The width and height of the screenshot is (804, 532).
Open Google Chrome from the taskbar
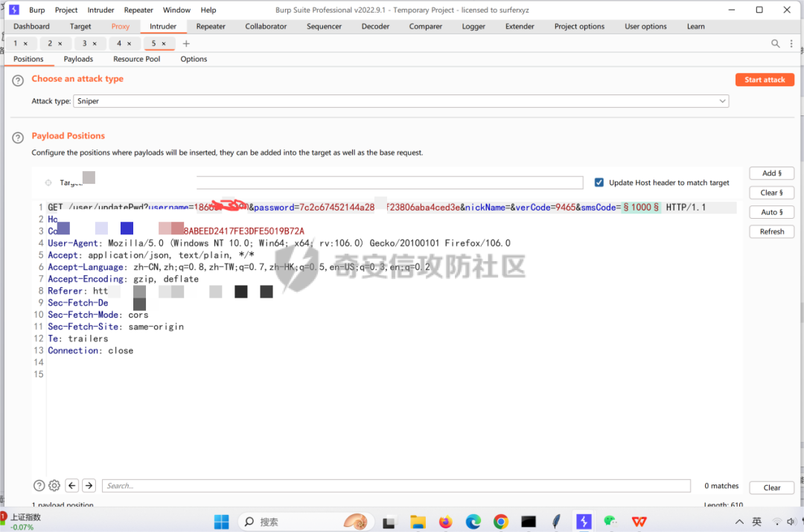501,522
